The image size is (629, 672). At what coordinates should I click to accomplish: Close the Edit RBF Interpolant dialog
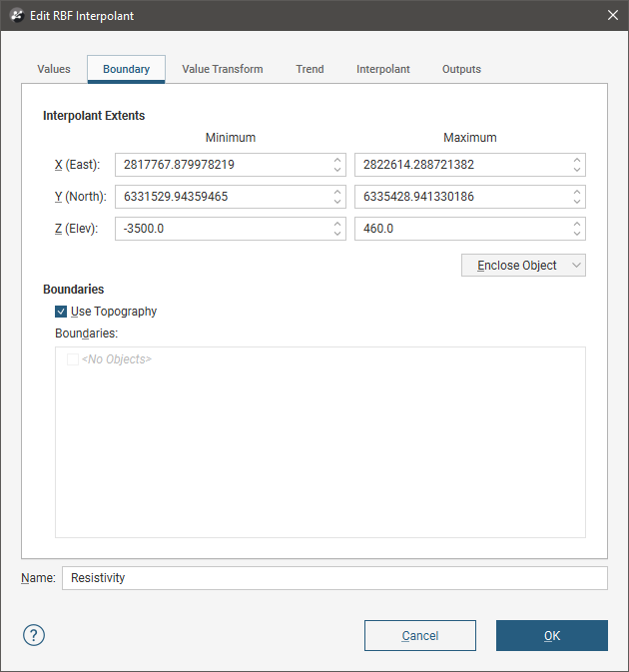tap(612, 16)
